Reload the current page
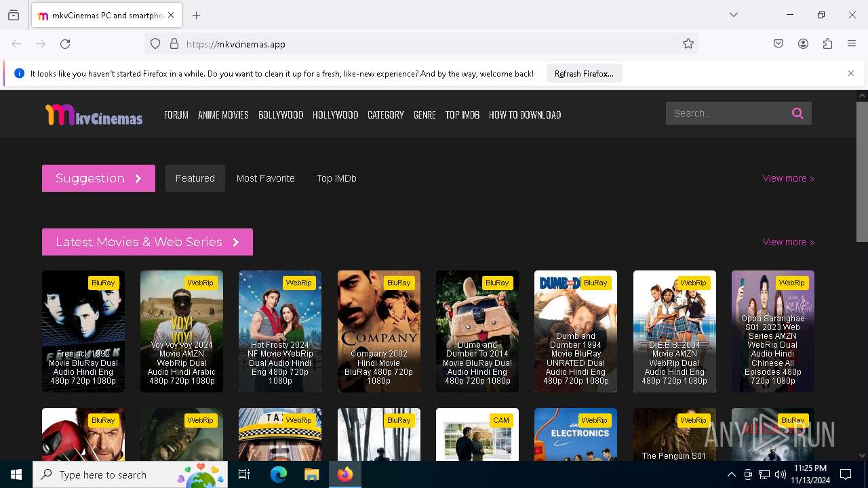This screenshot has height=488, width=868. coord(65,44)
